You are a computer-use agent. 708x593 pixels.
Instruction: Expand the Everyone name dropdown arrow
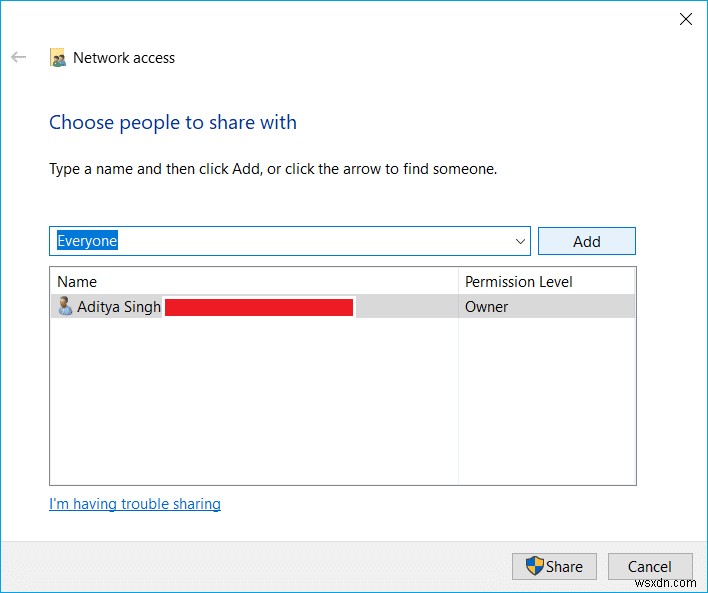coord(520,241)
